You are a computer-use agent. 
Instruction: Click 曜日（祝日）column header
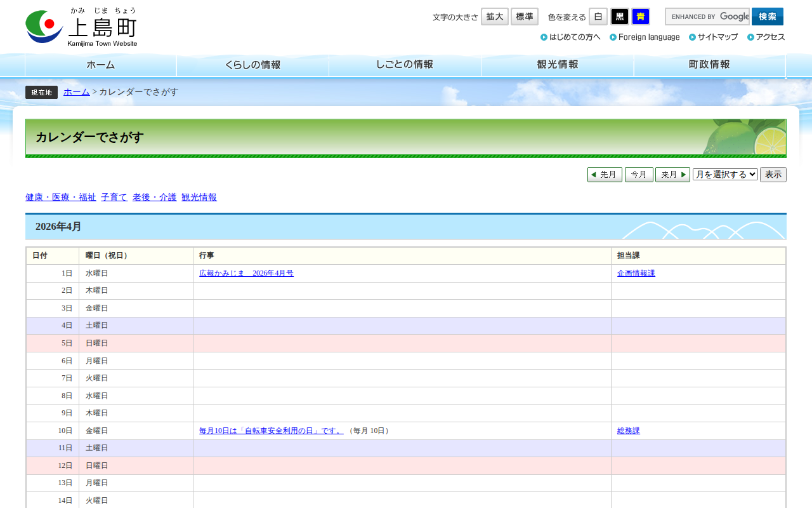(x=136, y=256)
